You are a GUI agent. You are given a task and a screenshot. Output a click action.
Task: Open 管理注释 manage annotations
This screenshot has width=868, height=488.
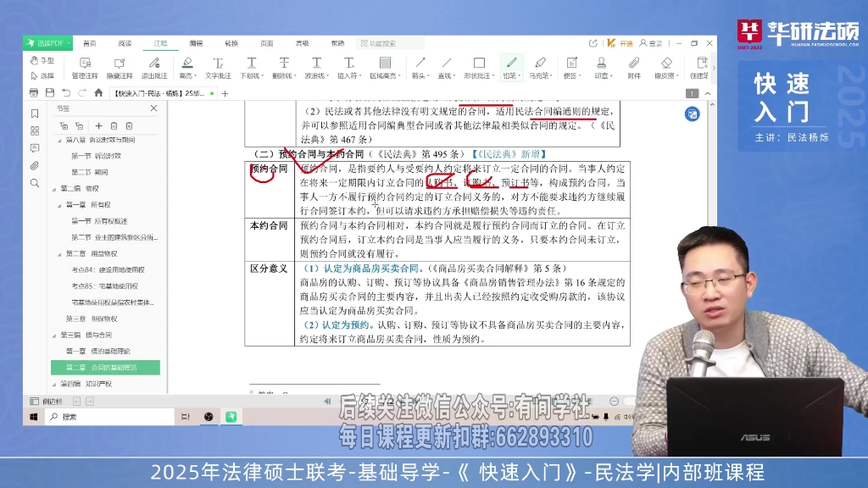click(85, 68)
